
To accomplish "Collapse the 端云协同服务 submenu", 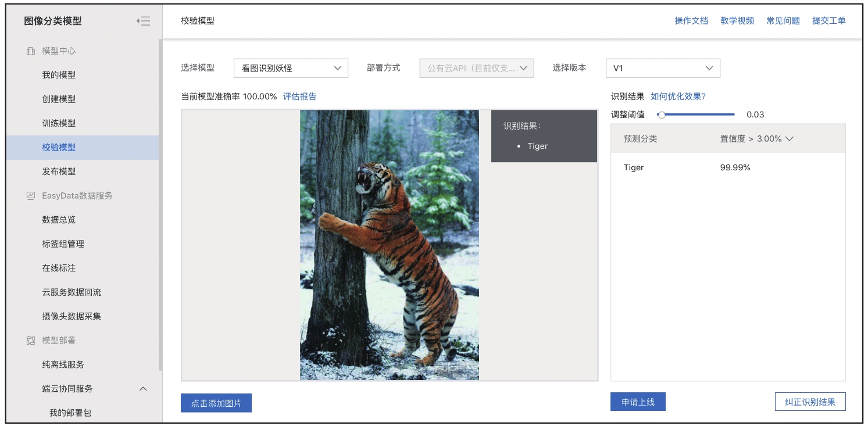I will click(143, 389).
